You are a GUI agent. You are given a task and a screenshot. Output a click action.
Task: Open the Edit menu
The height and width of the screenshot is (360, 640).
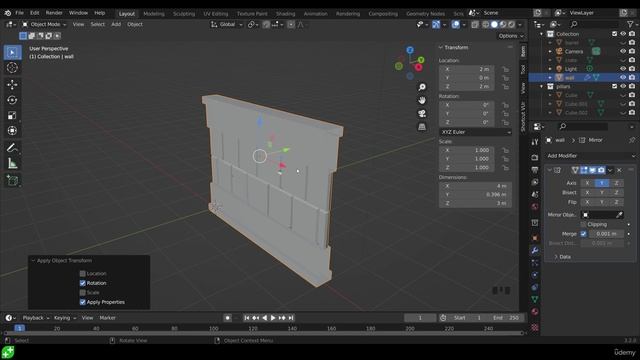pyautogui.click(x=35, y=13)
